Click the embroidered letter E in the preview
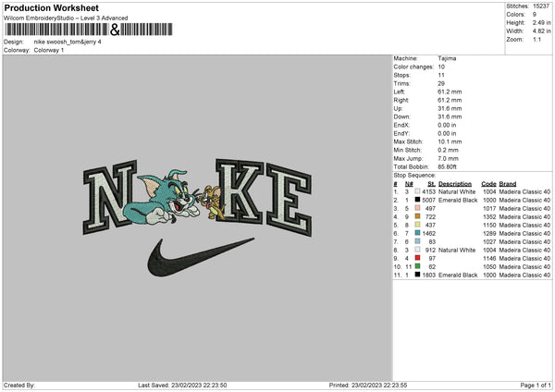 (290, 200)
